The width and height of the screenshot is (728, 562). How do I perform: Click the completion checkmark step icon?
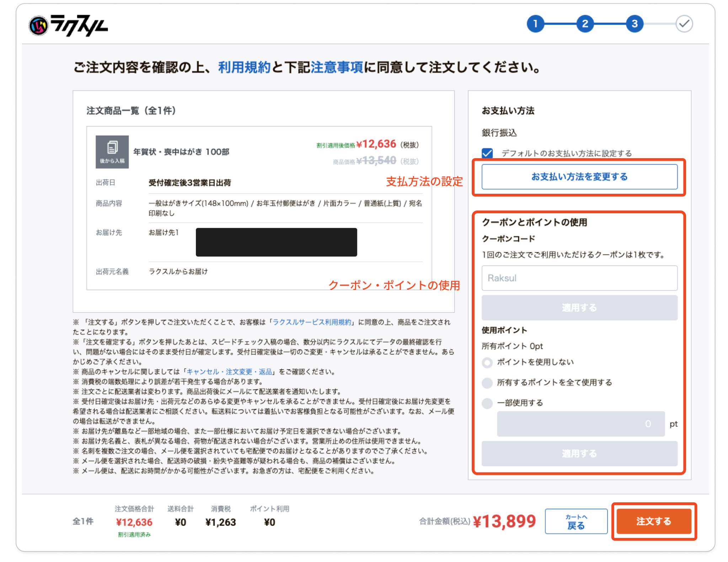[x=684, y=24]
